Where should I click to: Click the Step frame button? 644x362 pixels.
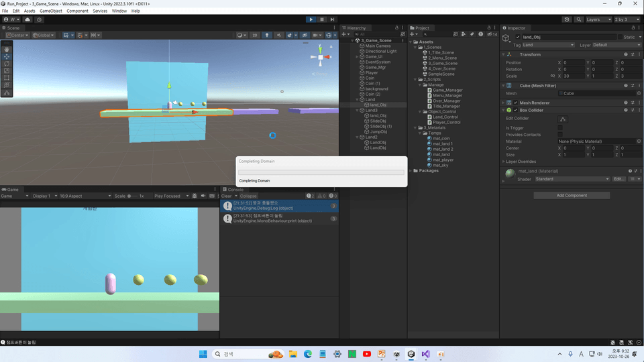332,19
